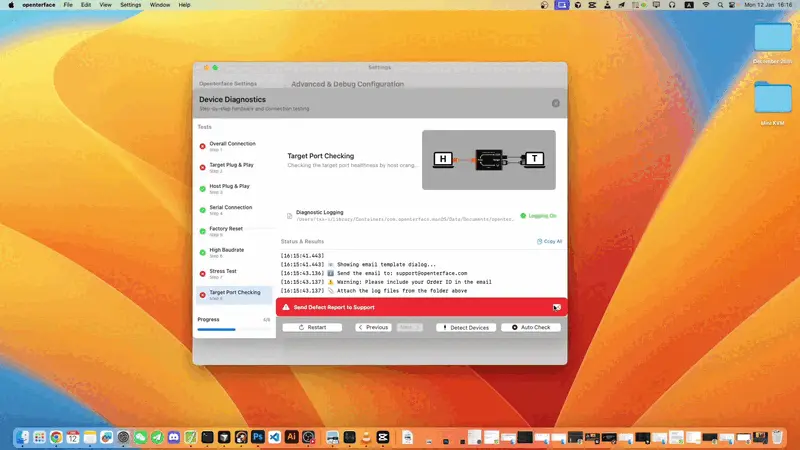This screenshot has height=450, width=800.
Task: Toggle the Logging On indicator
Action: [538, 215]
